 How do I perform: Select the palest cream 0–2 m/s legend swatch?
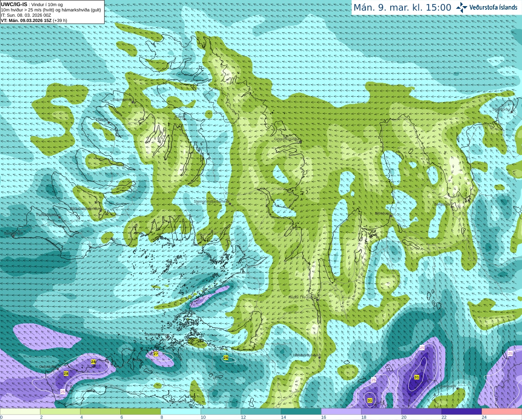pos(20,411)
